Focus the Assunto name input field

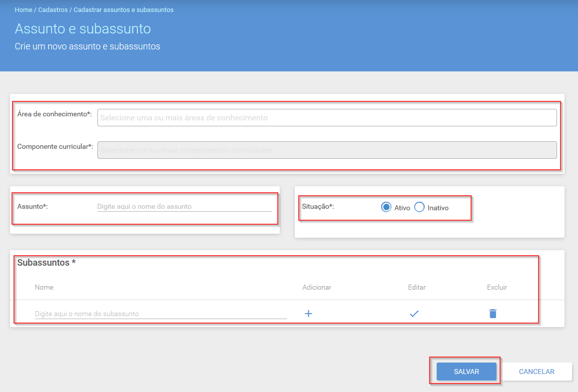click(x=184, y=206)
